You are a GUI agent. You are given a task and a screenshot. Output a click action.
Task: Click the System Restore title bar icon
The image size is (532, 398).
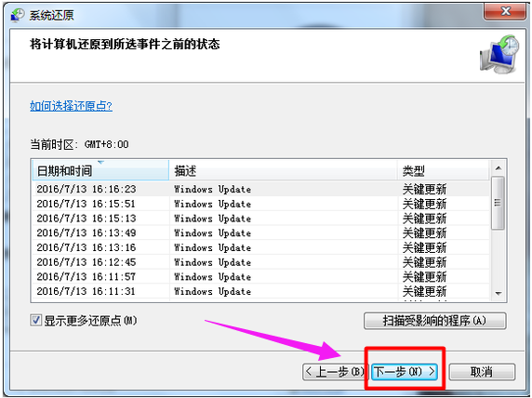pyautogui.click(x=18, y=15)
